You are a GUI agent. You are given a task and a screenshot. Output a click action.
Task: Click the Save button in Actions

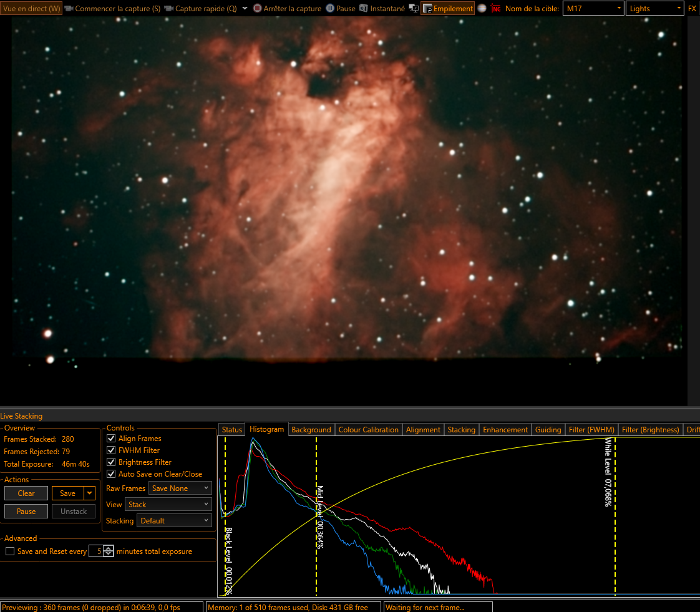(x=68, y=493)
